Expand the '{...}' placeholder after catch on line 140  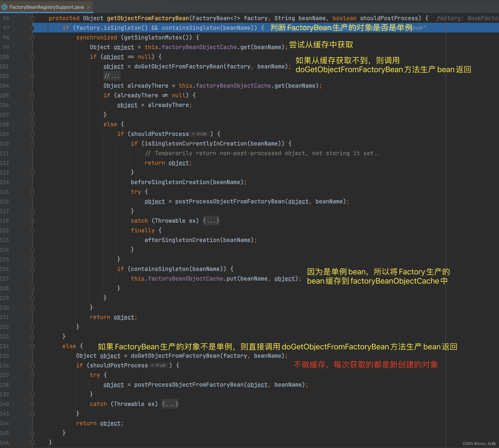point(170,404)
